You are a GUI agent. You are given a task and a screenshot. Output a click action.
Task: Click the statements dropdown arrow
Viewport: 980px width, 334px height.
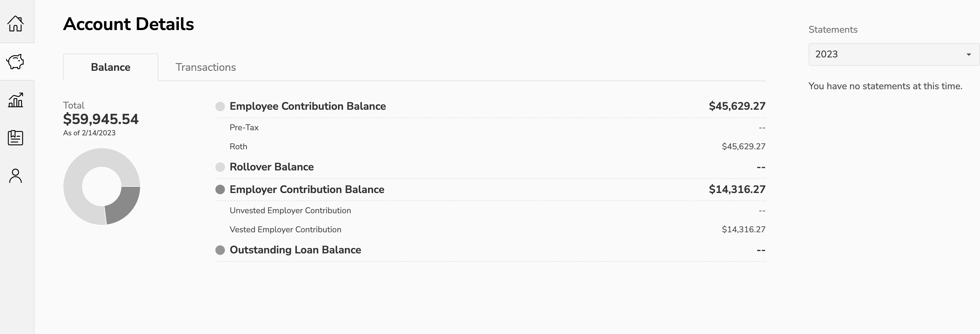[x=969, y=55]
